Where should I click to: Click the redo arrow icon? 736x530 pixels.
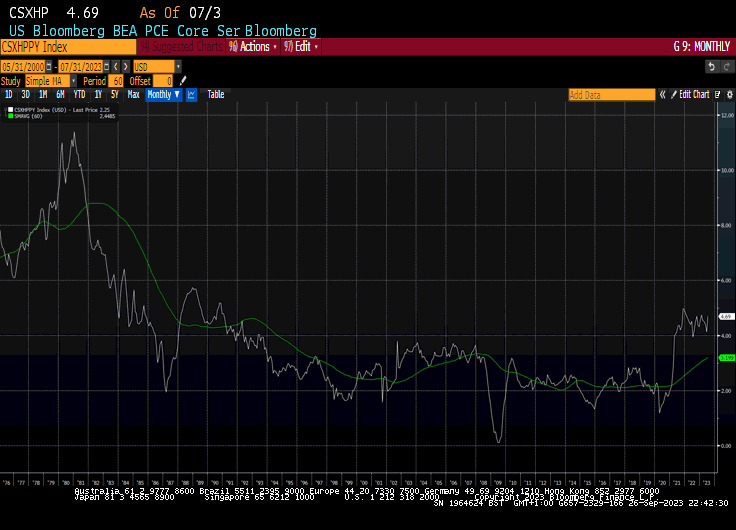pyautogui.click(x=725, y=66)
